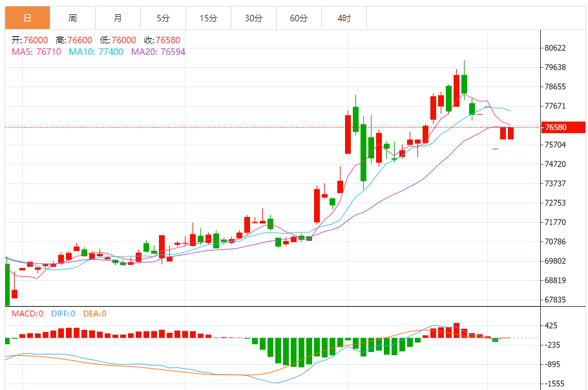The image size is (588, 390).
Task: Click the MACD:0 indicator label
Action: [28, 314]
